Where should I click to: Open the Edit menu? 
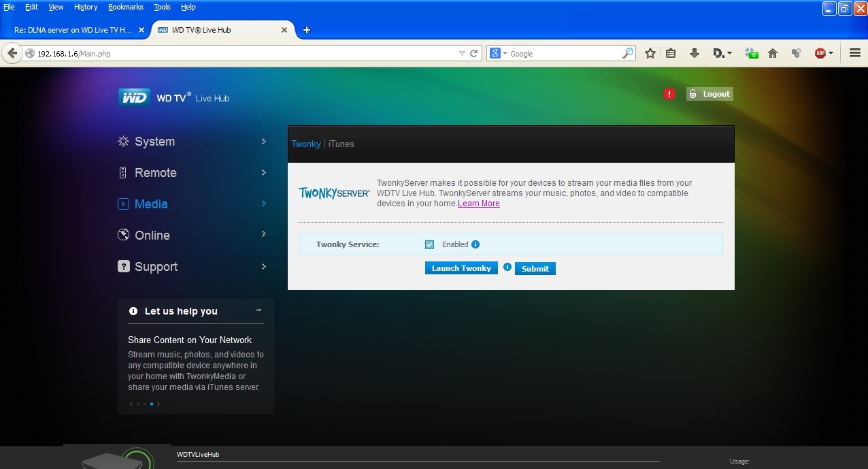[31, 7]
